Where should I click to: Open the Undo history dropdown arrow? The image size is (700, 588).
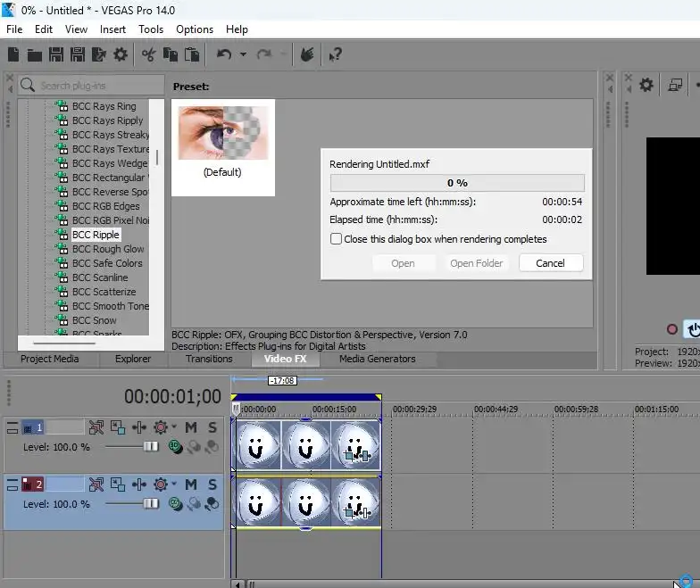[243, 54]
